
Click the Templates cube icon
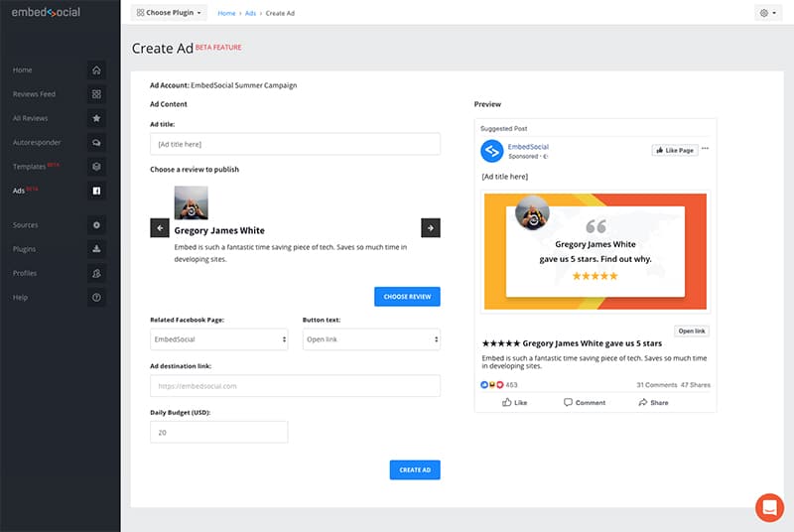pos(96,167)
